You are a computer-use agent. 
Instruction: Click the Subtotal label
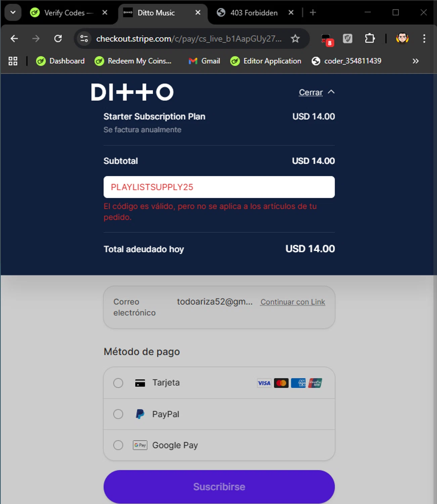point(121,161)
